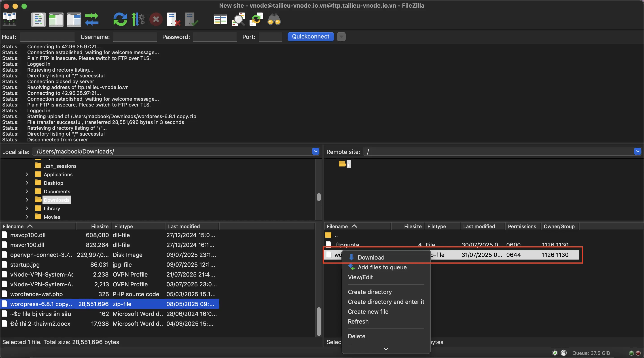Toggle the message log display icon
The width and height of the screenshot is (644, 358).
point(38,19)
